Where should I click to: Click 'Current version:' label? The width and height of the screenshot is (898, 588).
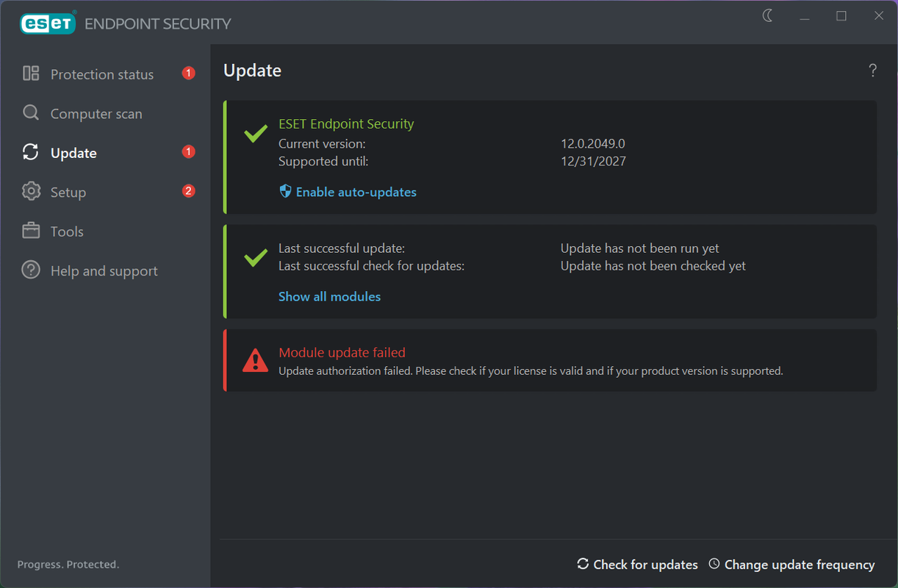(322, 143)
